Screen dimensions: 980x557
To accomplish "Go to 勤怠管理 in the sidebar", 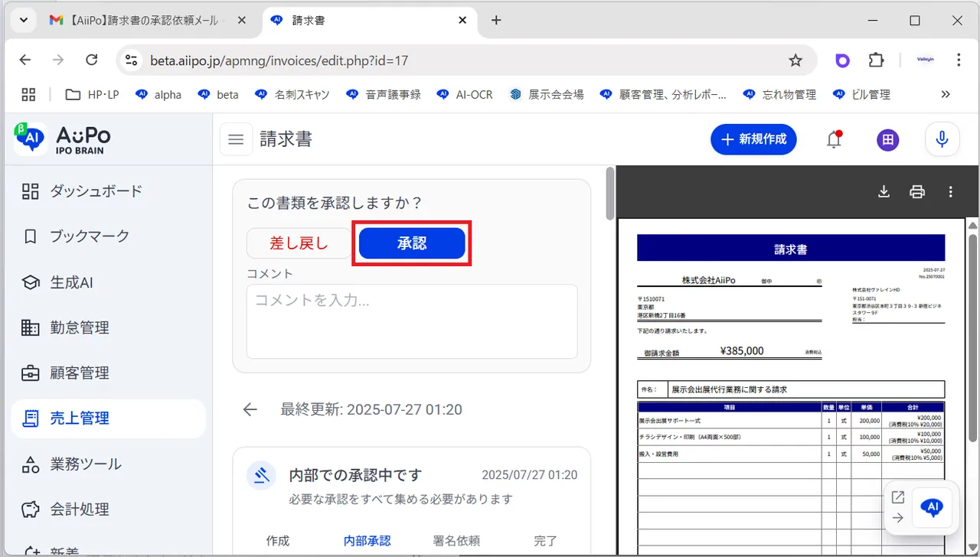I will [108, 327].
